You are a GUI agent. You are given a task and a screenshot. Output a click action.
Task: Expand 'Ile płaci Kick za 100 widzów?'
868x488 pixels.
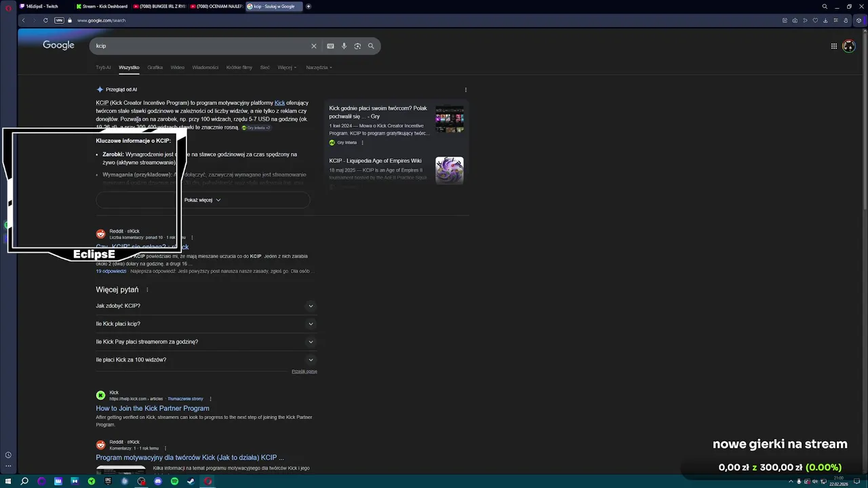click(206, 360)
